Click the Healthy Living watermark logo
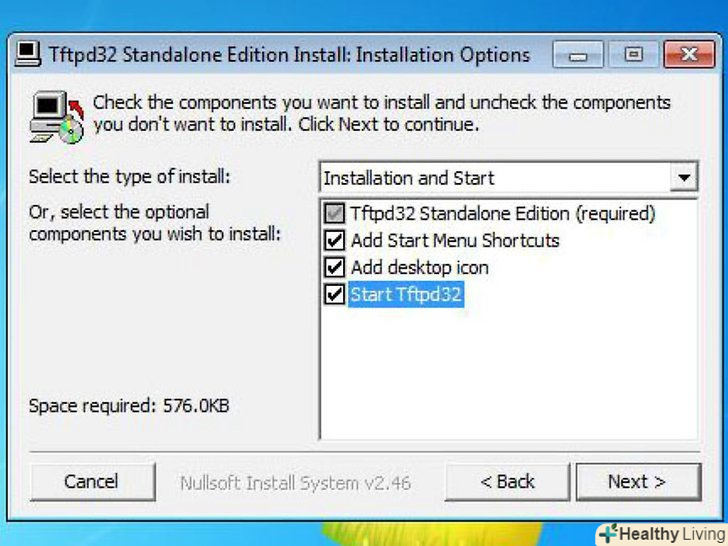This screenshot has width=728, height=546. (x=661, y=533)
